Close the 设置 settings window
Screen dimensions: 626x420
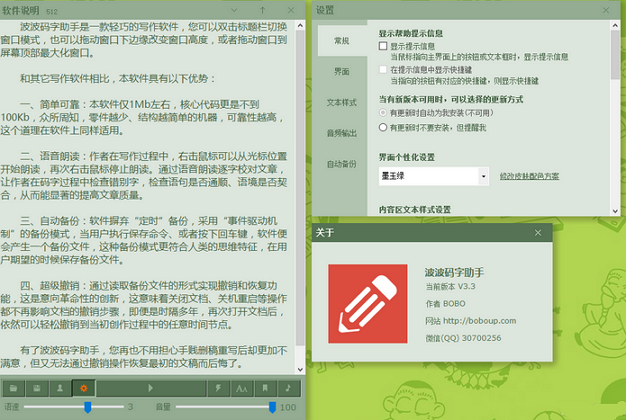pyautogui.click(x=606, y=10)
